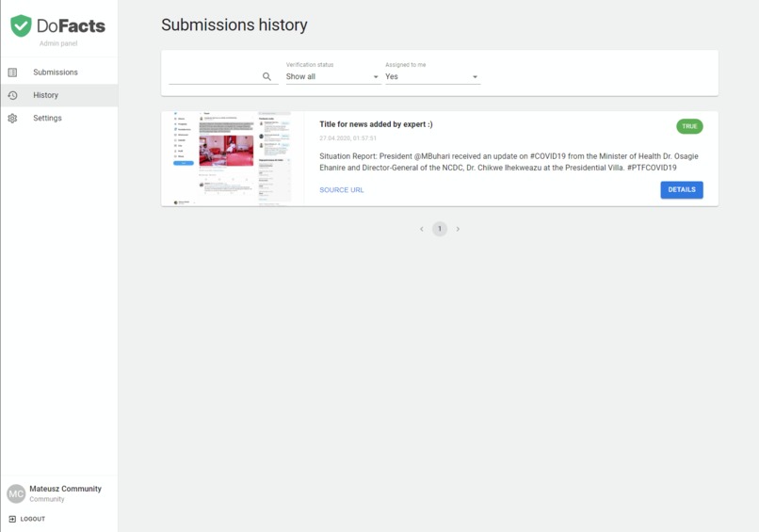This screenshot has width=759, height=532.
Task: Click the DoFacts shield logo
Action: click(x=21, y=25)
